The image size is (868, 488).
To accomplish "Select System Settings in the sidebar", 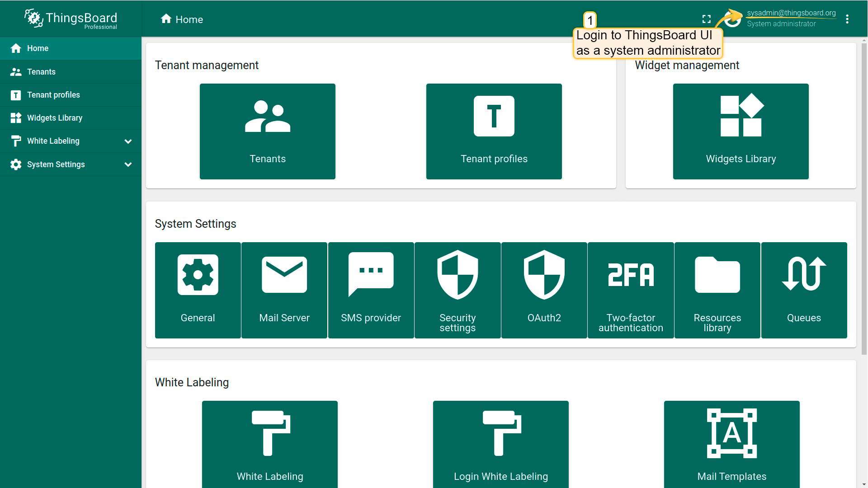I will pos(71,164).
